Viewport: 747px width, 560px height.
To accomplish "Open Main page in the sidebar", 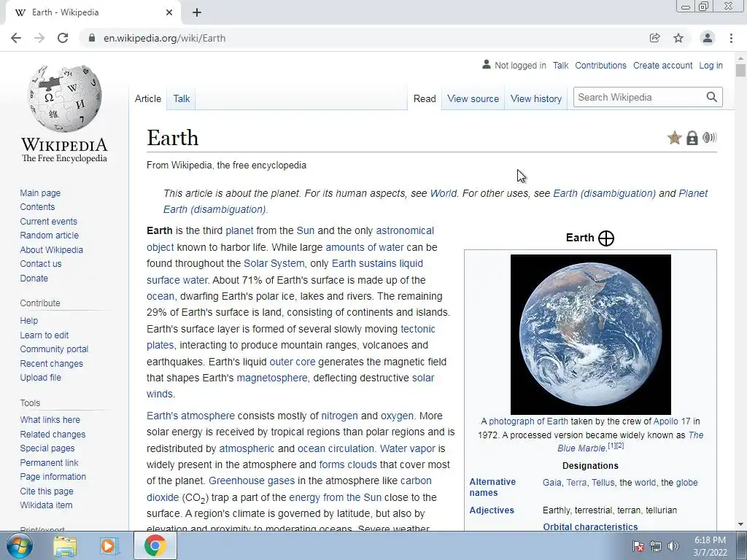I will [40, 192].
